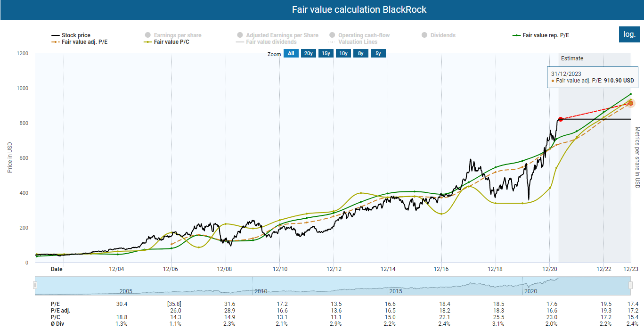Select the All zoom range
This screenshot has width=644, height=330.
pos(291,54)
